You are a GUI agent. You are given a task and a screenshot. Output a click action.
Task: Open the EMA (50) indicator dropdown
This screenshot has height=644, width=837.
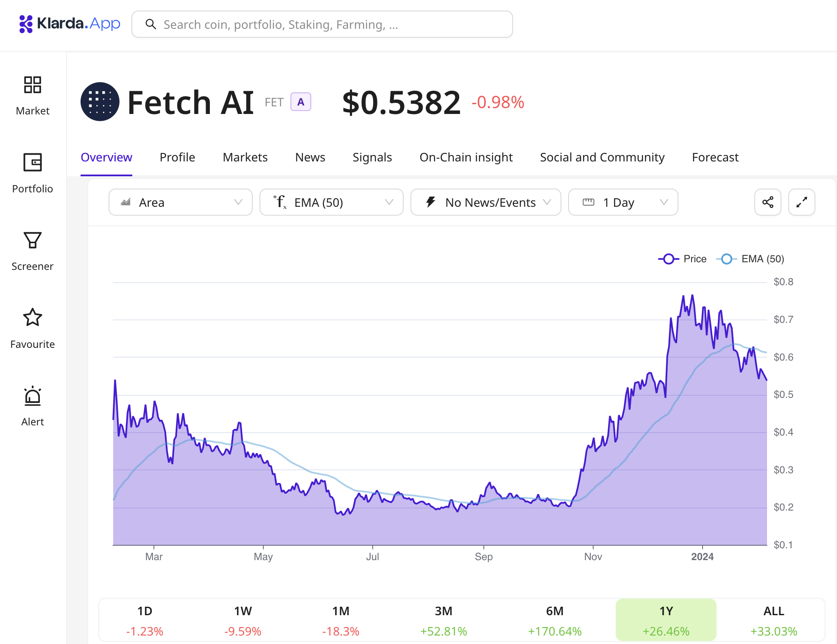point(331,202)
